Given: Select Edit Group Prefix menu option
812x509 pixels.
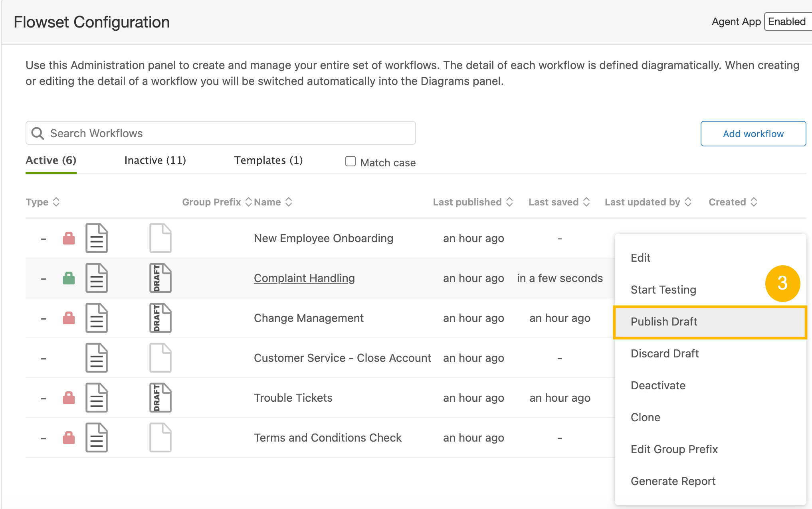Looking at the screenshot, I should coord(710,449).
